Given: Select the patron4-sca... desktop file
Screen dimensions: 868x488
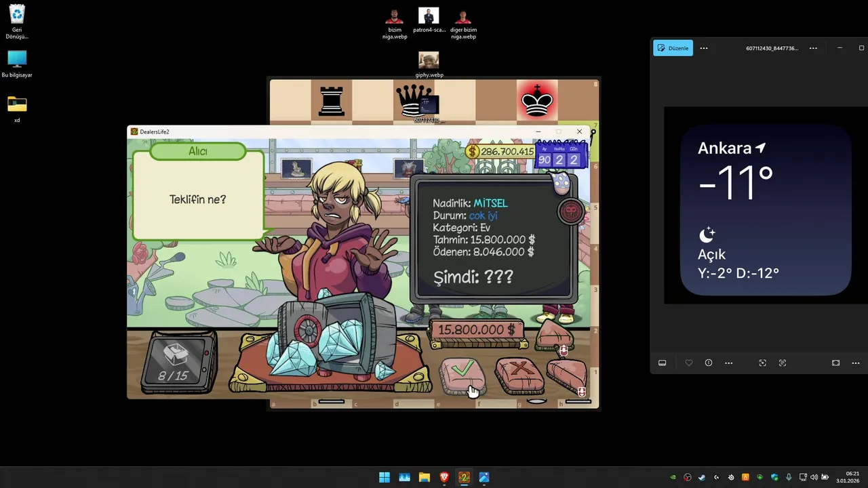Looking at the screenshot, I should click(x=429, y=20).
